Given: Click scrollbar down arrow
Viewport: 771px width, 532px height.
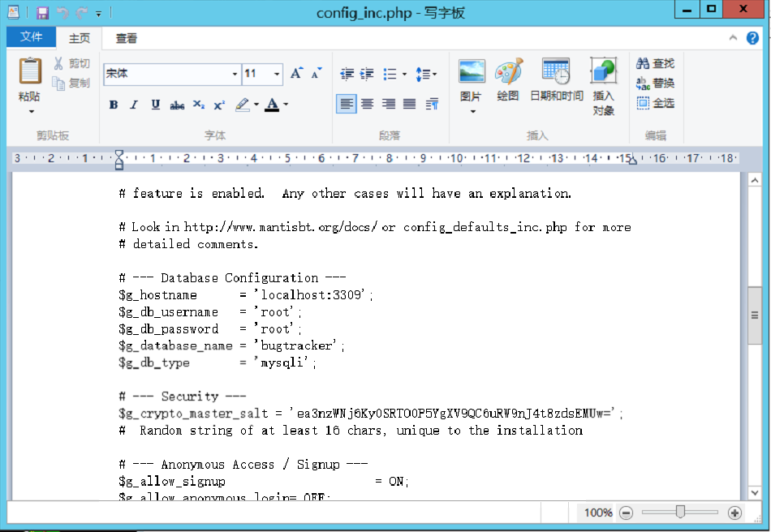Looking at the screenshot, I should click(x=754, y=492).
